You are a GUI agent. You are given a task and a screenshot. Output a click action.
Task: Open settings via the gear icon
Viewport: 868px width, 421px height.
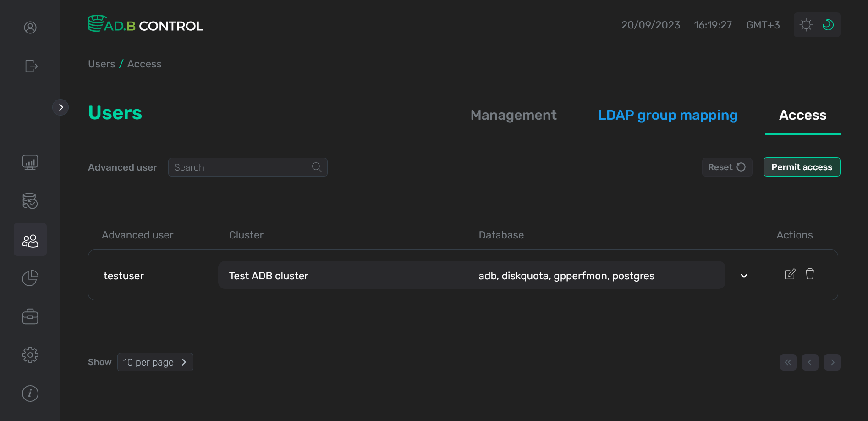click(30, 355)
